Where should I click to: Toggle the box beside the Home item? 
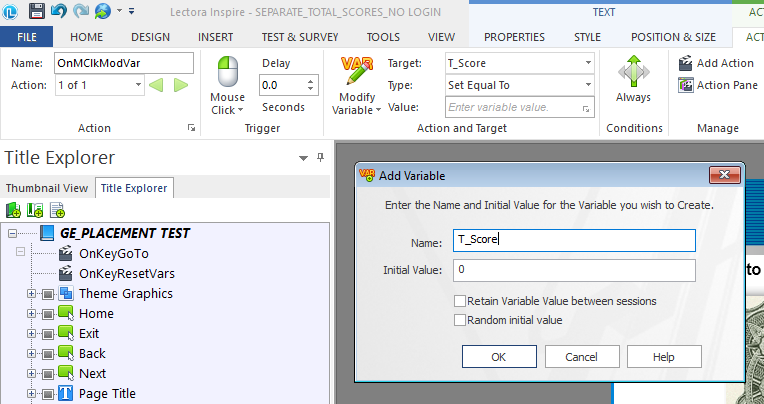[48, 314]
